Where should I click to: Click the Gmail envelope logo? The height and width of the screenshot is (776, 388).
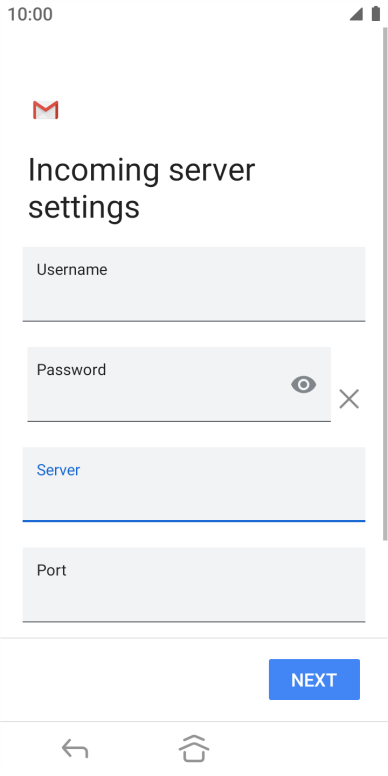click(46, 110)
